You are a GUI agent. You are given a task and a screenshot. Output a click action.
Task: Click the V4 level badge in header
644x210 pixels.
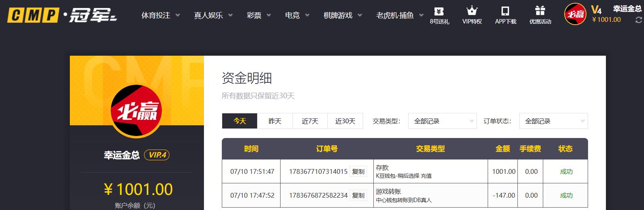click(596, 10)
